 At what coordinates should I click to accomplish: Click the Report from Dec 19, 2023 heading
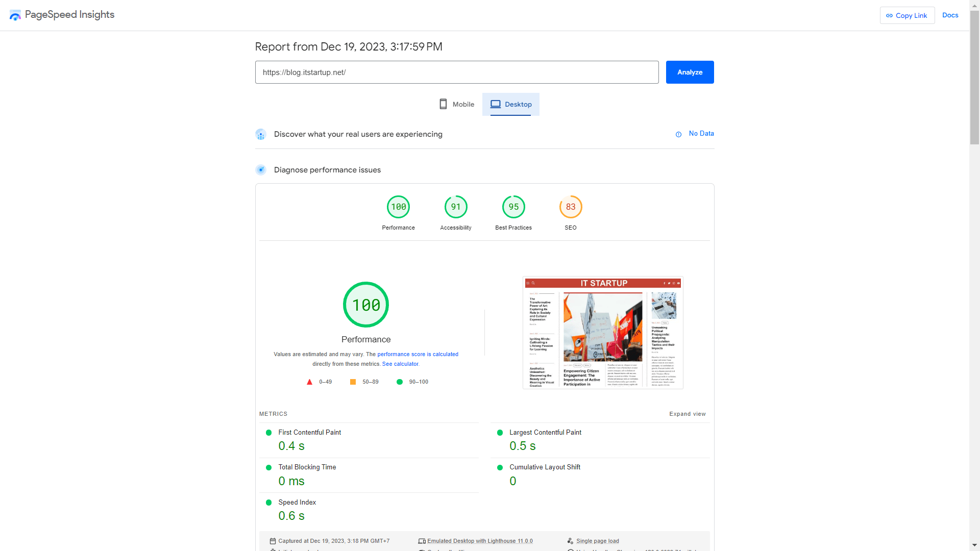[x=349, y=46]
